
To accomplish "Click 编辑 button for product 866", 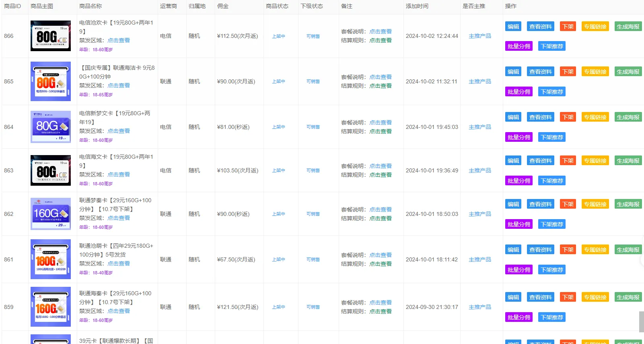I will click(x=513, y=27).
